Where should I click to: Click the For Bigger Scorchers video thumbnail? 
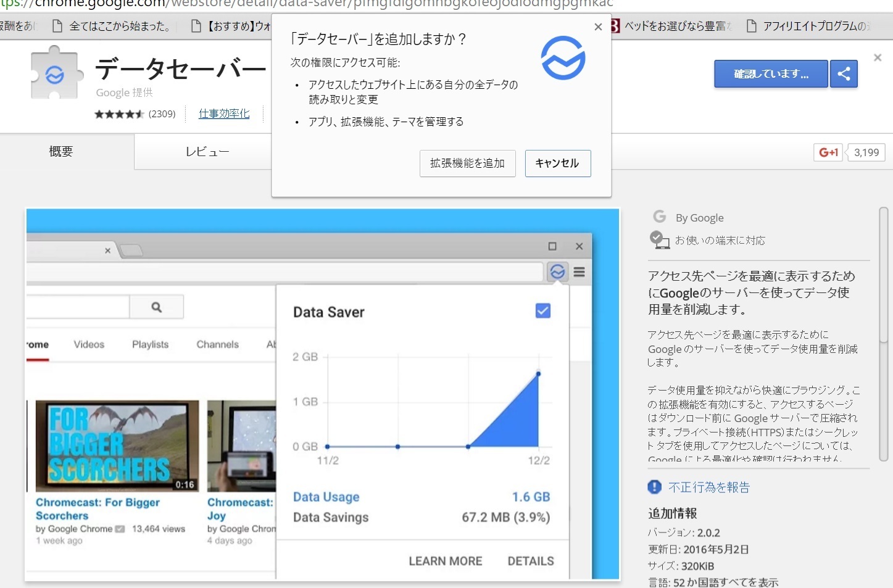click(x=117, y=445)
